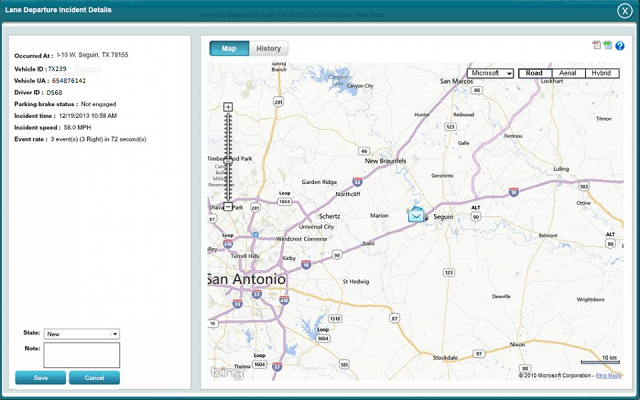Open the Bing Maps link in copyright
Screen dimensions: 640x400
608,375
